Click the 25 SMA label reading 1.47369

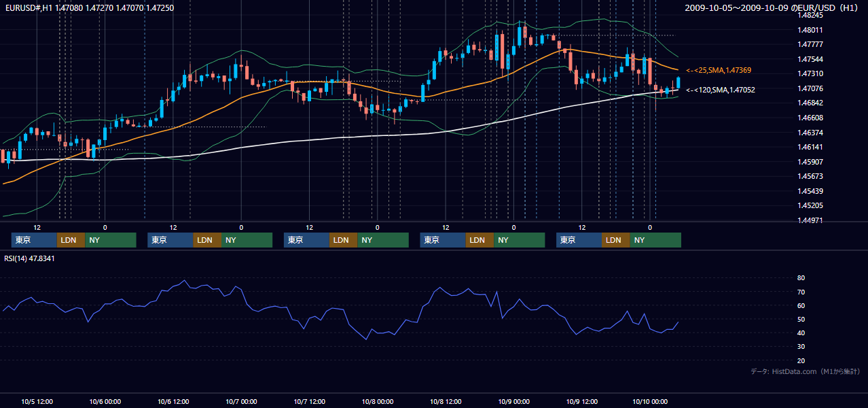click(x=719, y=70)
